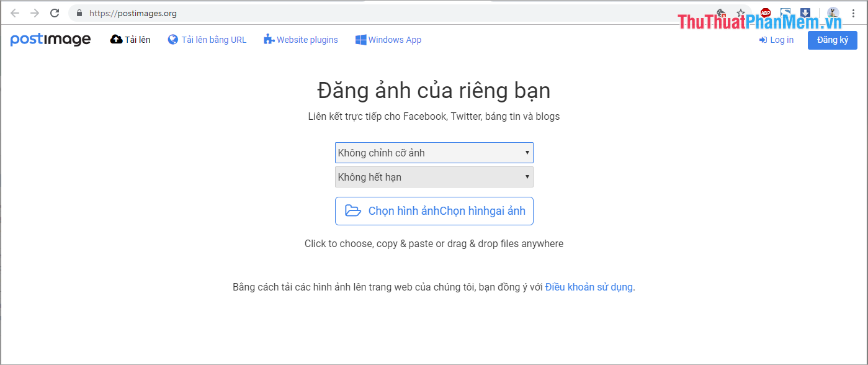
Task: Click the Log in link
Action: click(776, 39)
